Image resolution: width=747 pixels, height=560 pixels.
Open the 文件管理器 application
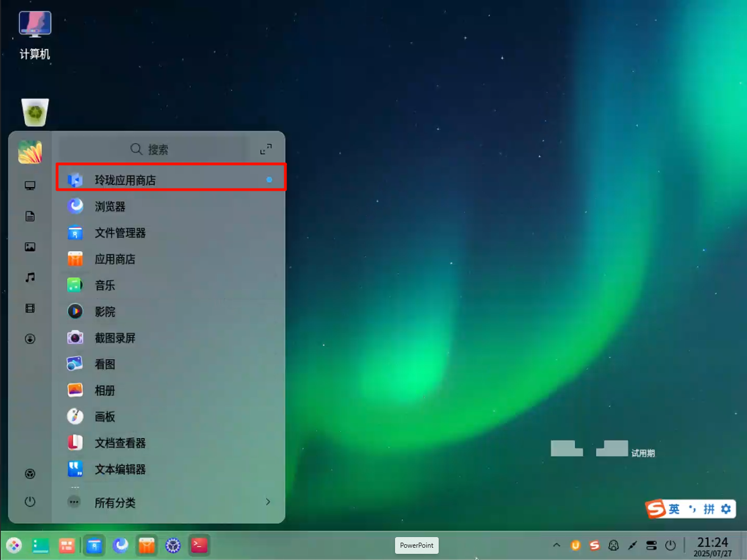tap(120, 233)
